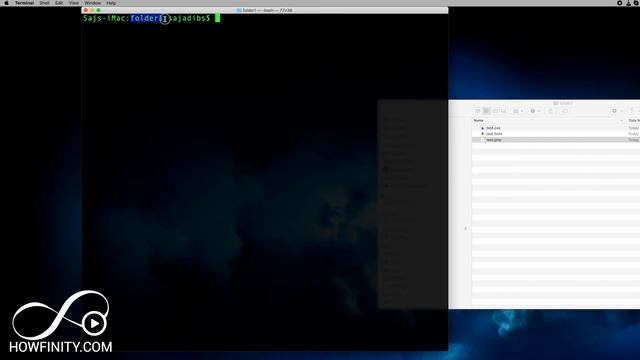The image size is (640, 360).
Task: Click the test.html file icon
Action: [x=482, y=134]
